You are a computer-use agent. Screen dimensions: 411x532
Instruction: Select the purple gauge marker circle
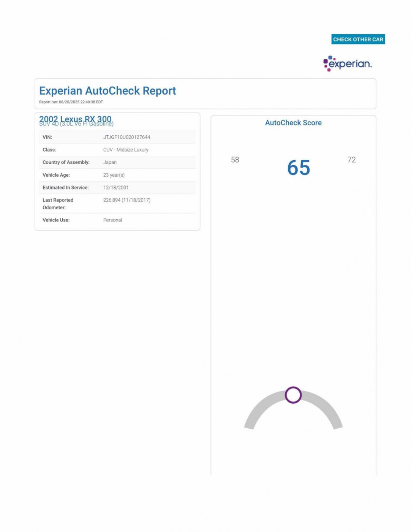coord(293,395)
